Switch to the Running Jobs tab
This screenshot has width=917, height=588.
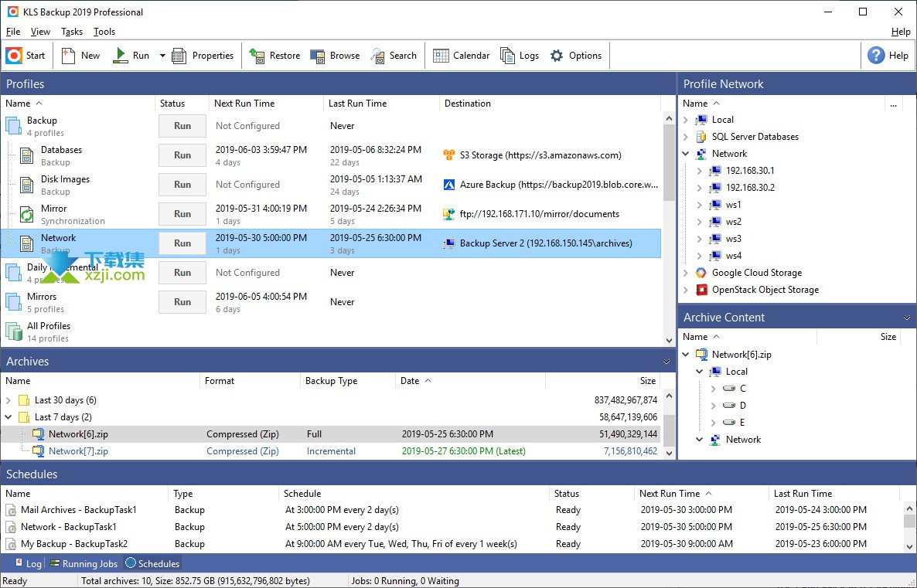coord(84,563)
